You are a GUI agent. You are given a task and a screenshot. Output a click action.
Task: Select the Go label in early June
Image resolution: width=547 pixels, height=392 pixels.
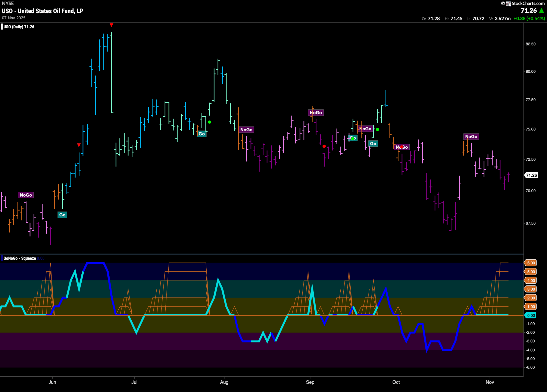click(x=62, y=215)
